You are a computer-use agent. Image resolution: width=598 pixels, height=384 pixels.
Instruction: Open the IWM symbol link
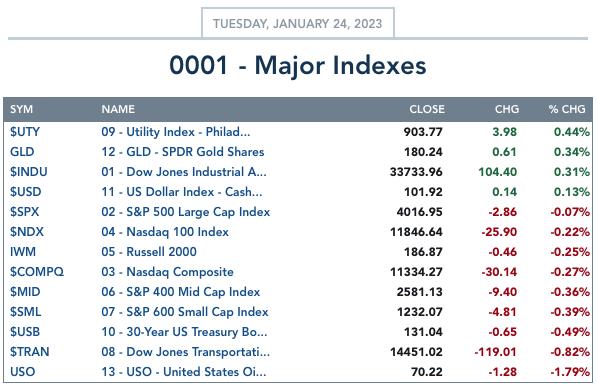(23, 252)
